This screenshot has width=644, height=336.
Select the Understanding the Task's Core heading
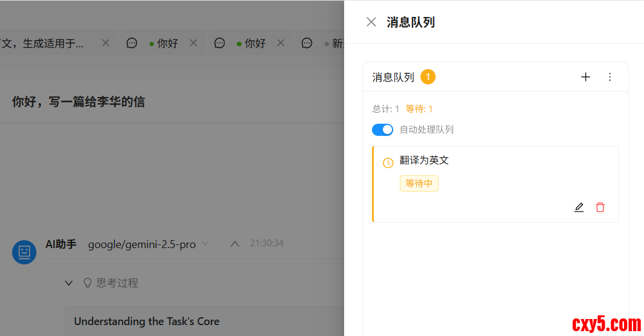(x=147, y=321)
